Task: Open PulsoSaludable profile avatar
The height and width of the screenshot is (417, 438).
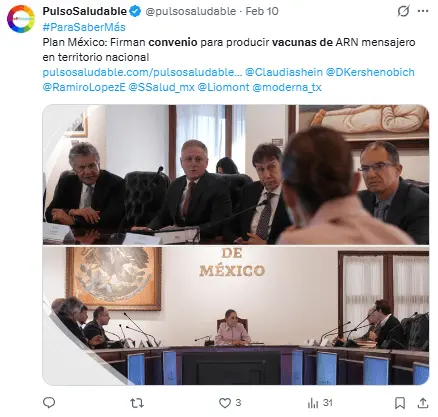Action: tap(21, 19)
